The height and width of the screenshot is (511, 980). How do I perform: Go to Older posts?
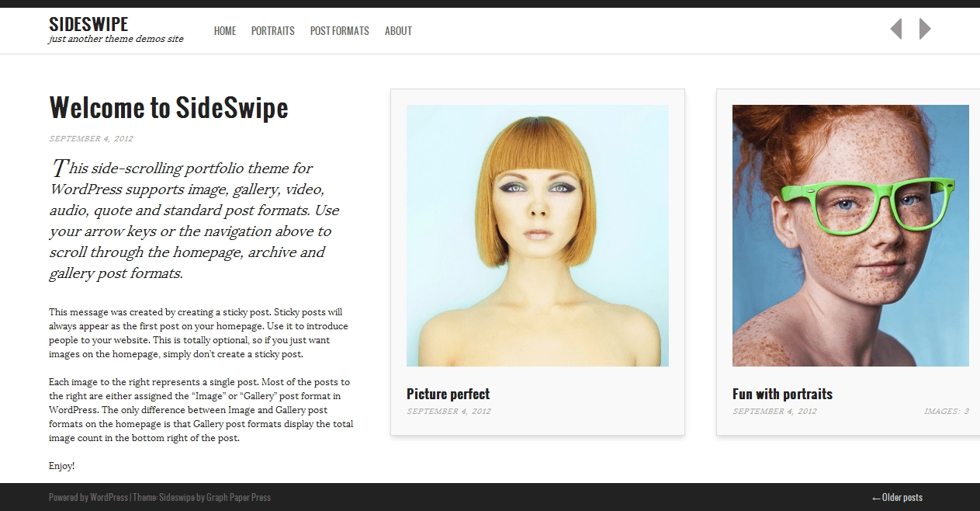pos(897,497)
